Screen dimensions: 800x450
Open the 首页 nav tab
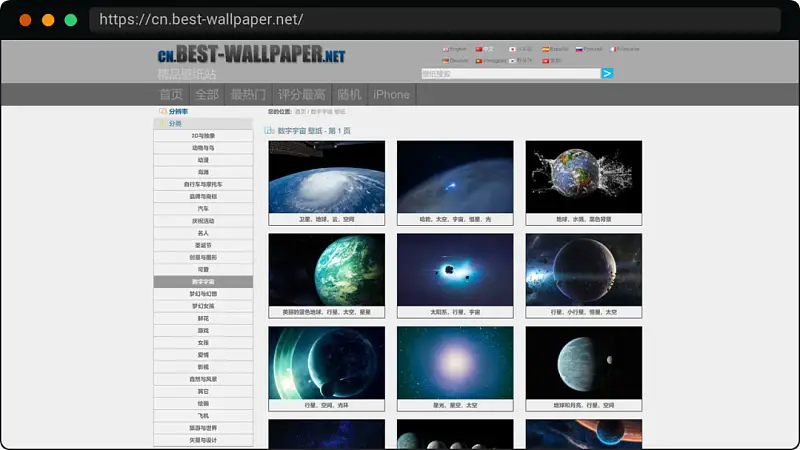pyautogui.click(x=171, y=94)
